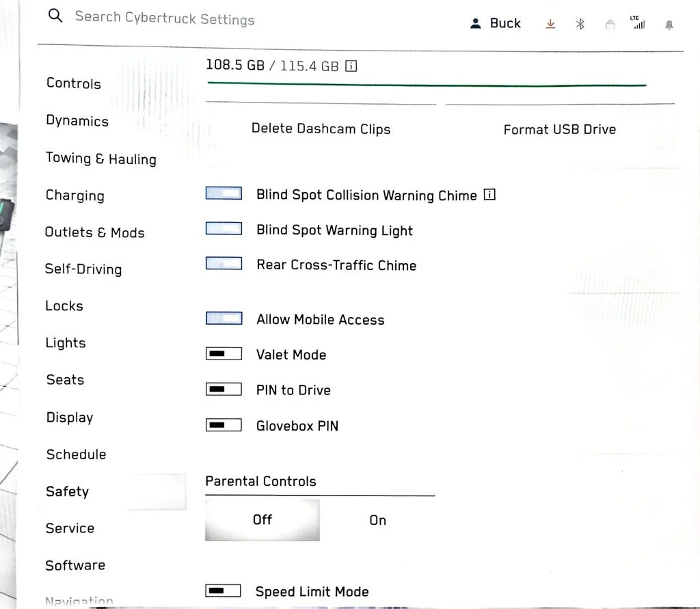
Task: Open Self-Driving settings
Action: [83, 269]
